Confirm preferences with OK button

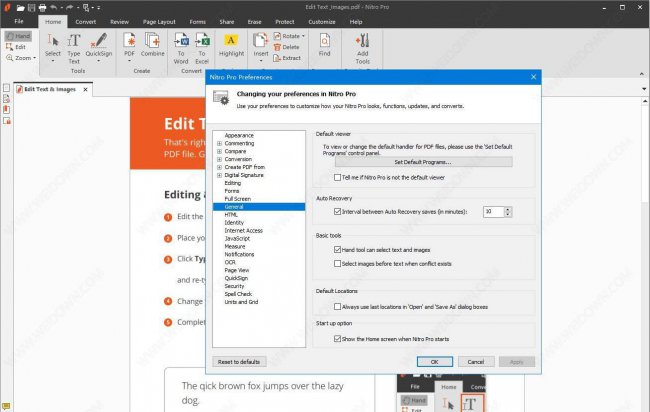(434, 362)
